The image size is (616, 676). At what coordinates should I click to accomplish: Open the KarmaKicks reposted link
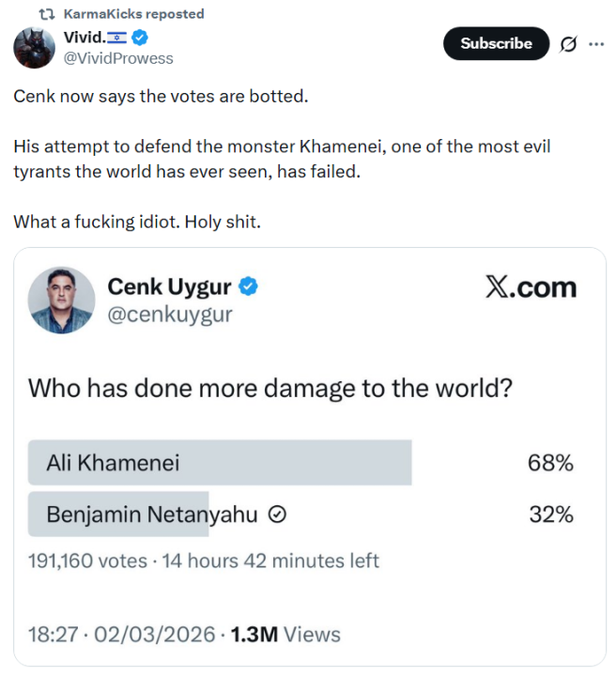[133, 14]
